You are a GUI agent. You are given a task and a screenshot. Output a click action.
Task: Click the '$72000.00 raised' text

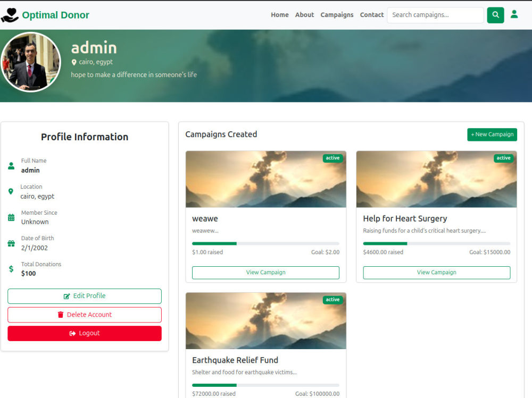click(x=214, y=394)
